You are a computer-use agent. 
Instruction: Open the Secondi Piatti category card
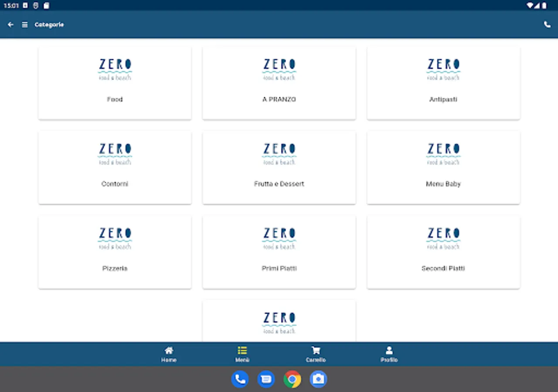click(x=443, y=252)
